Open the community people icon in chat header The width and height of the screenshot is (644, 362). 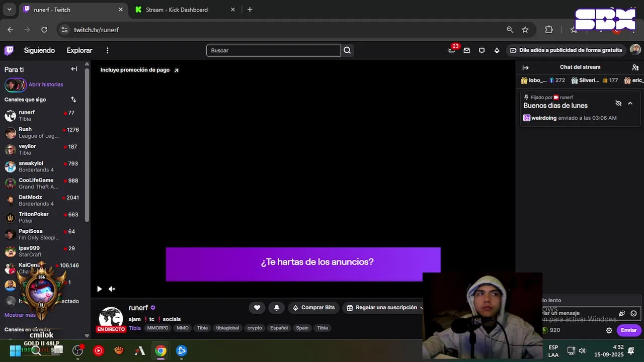pyautogui.click(x=635, y=67)
